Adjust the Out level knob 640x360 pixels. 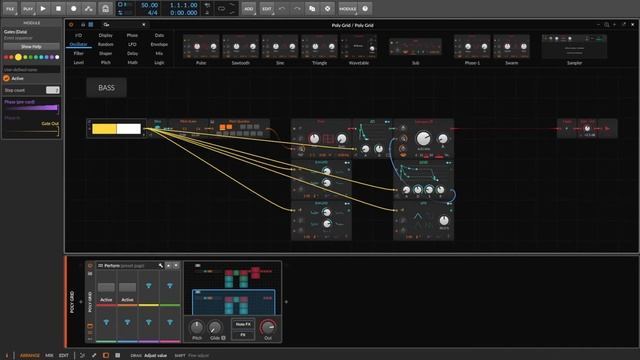click(x=268, y=327)
